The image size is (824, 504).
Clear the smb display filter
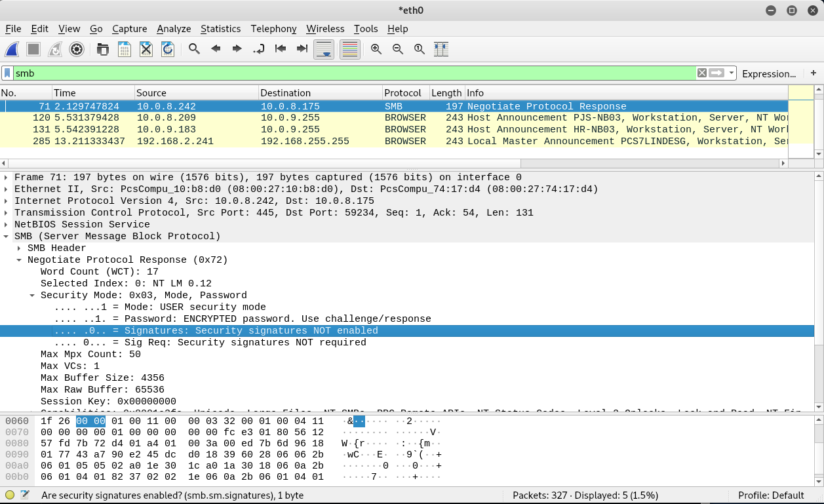[703, 73]
